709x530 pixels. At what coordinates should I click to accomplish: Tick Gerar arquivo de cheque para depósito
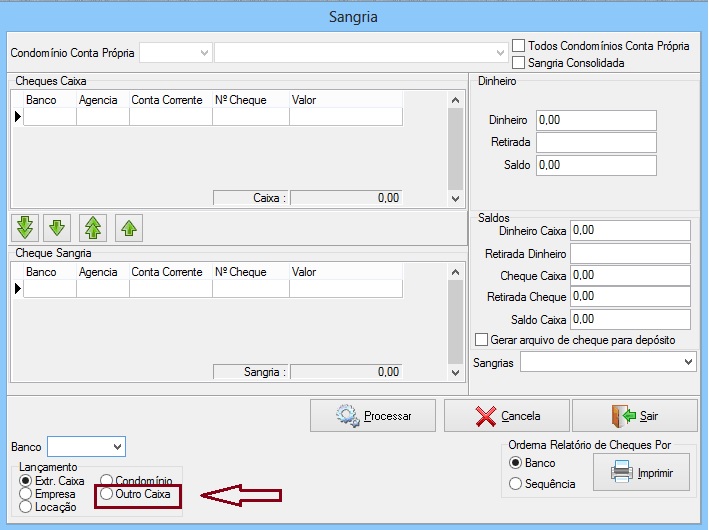482,340
